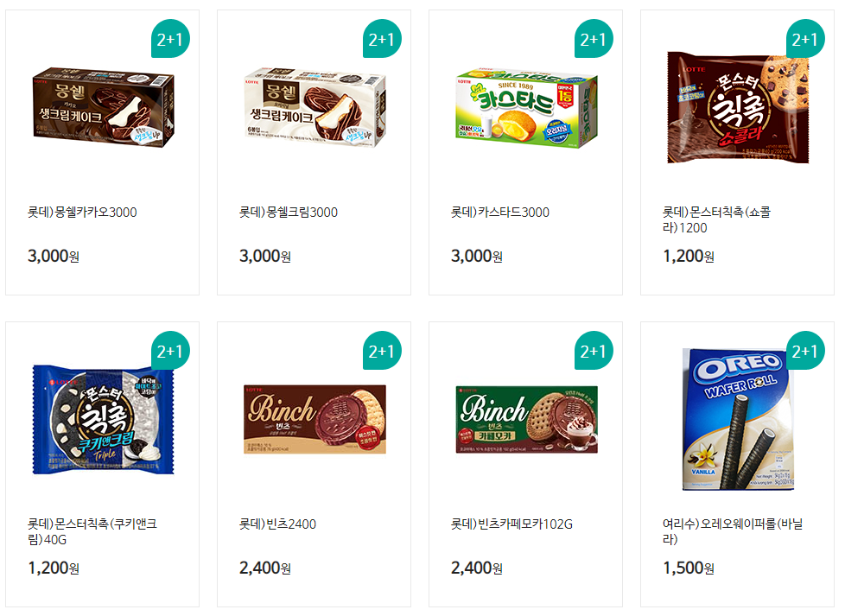Open the 몬스터칙촉 쇼콜라 package image
Viewport: 845px width, 616px height.
[x=739, y=108]
